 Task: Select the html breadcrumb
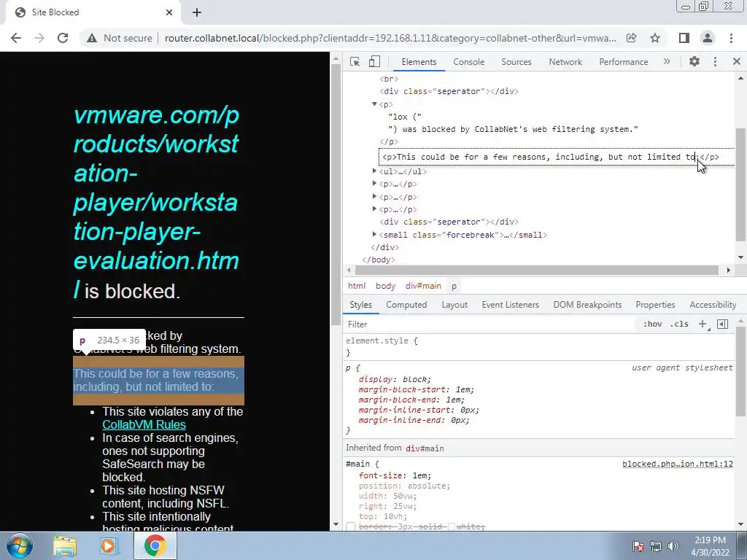[x=356, y=286]
